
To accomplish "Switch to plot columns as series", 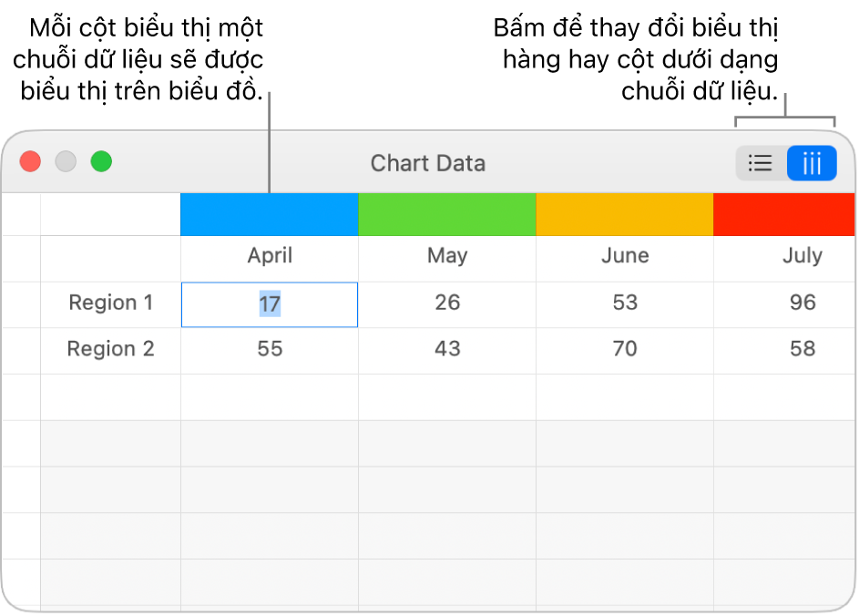I will (x=812, y=164).
